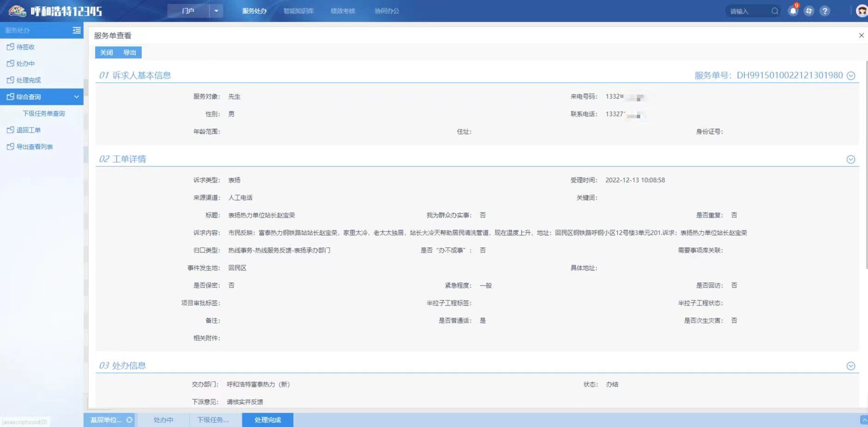This screenshot has height=427, width=868.
Task: Click the fullscreen toggle icon in header
Action: pos(808,11)
